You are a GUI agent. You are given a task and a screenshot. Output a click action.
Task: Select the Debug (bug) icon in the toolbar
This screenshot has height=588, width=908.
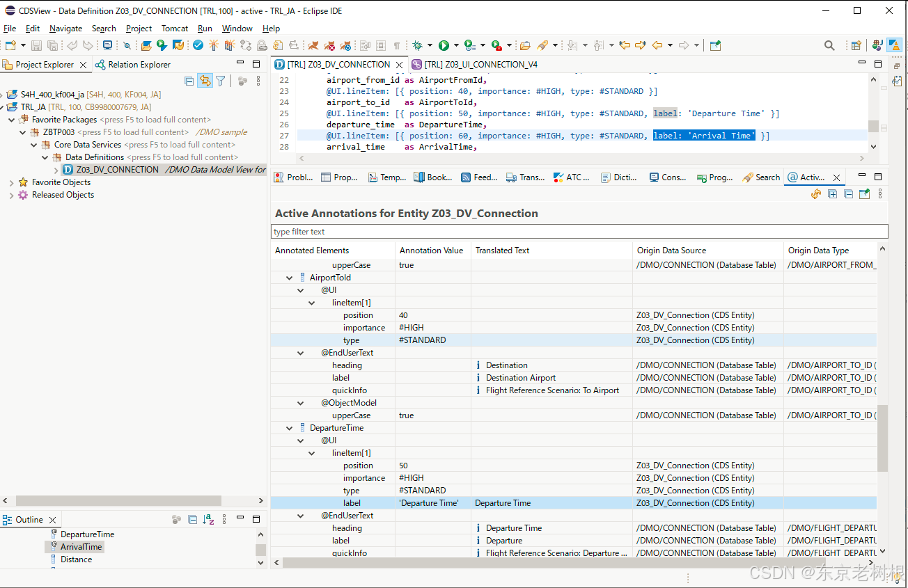[x=417, y=45]
